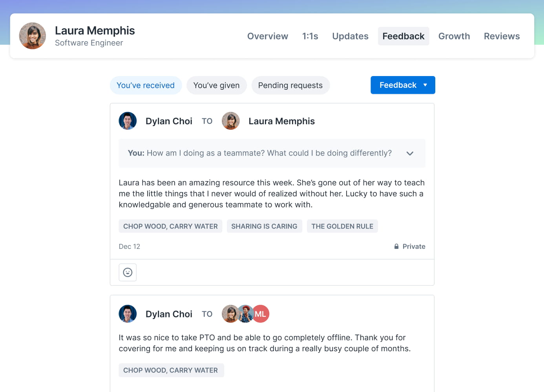Select the Pending requests filter
Screen dimensions: 544x392
290,85
